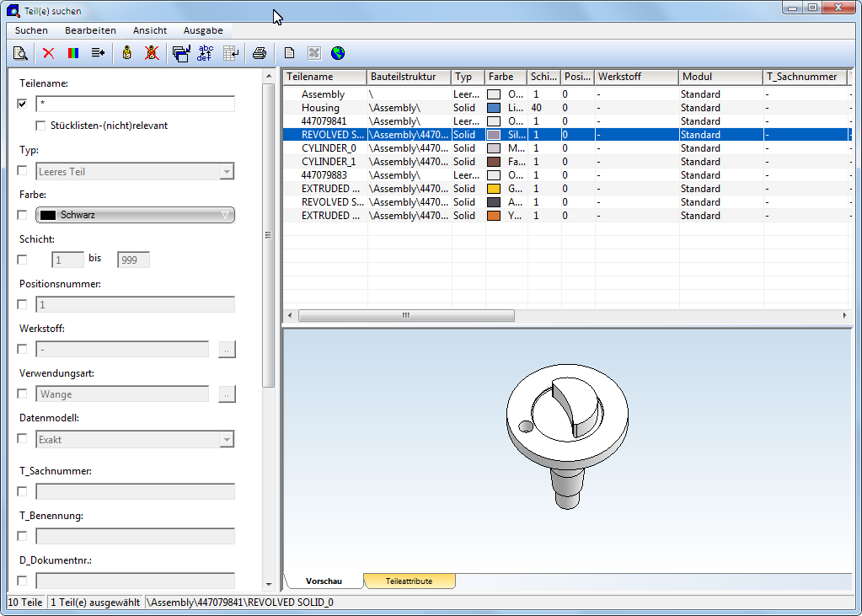Click the blue color swatch of Housing row
This screenshot has height=616, width=862.
point(494,108)
